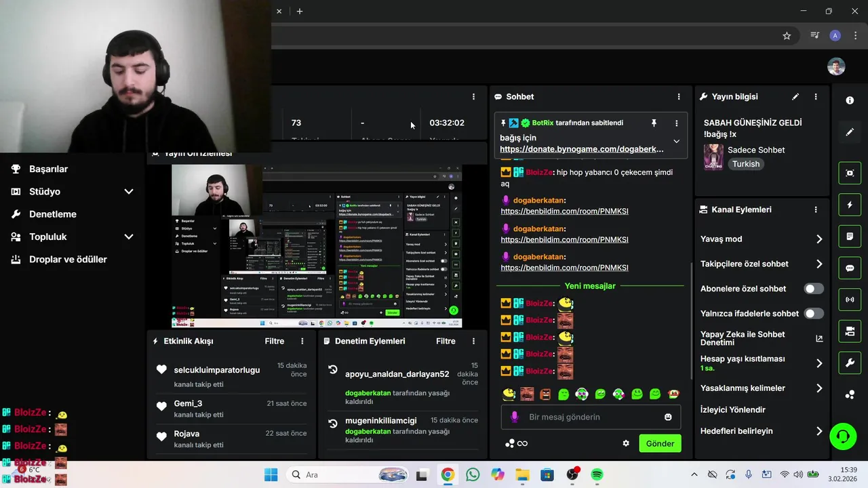Open the donate.bynogame.com pinned link

click(x=582, y=149)
